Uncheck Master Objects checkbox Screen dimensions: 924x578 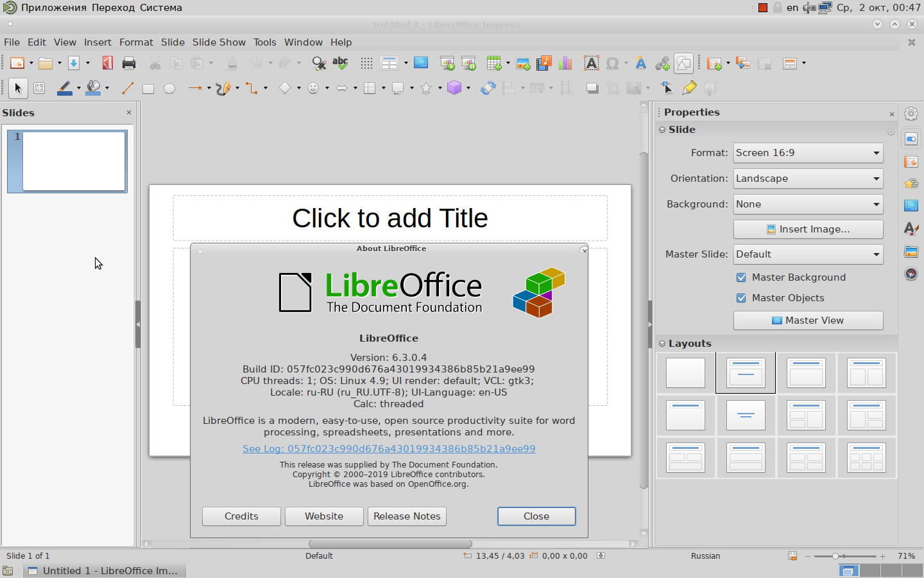click(x=741, y=298)
